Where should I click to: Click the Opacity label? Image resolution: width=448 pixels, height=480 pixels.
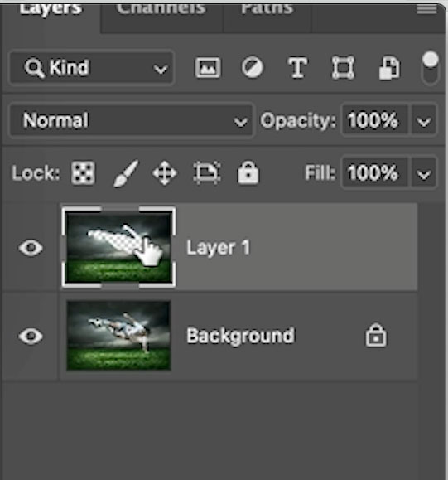(298, 120)
